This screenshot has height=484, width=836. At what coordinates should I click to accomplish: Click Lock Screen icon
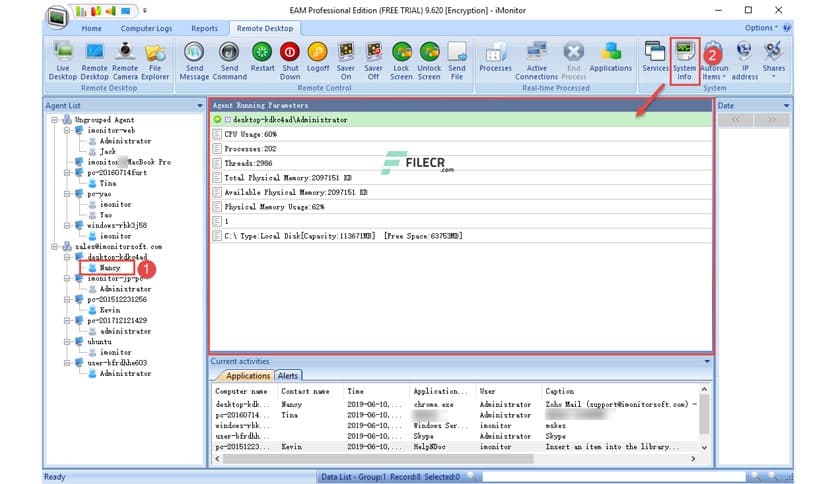point(401,61)
